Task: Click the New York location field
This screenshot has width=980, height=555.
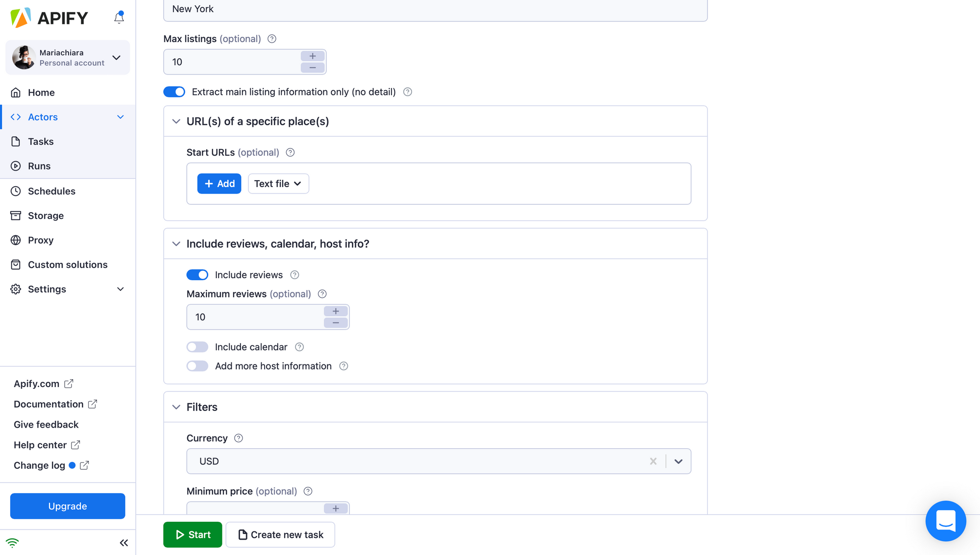Action: (435, 10)
